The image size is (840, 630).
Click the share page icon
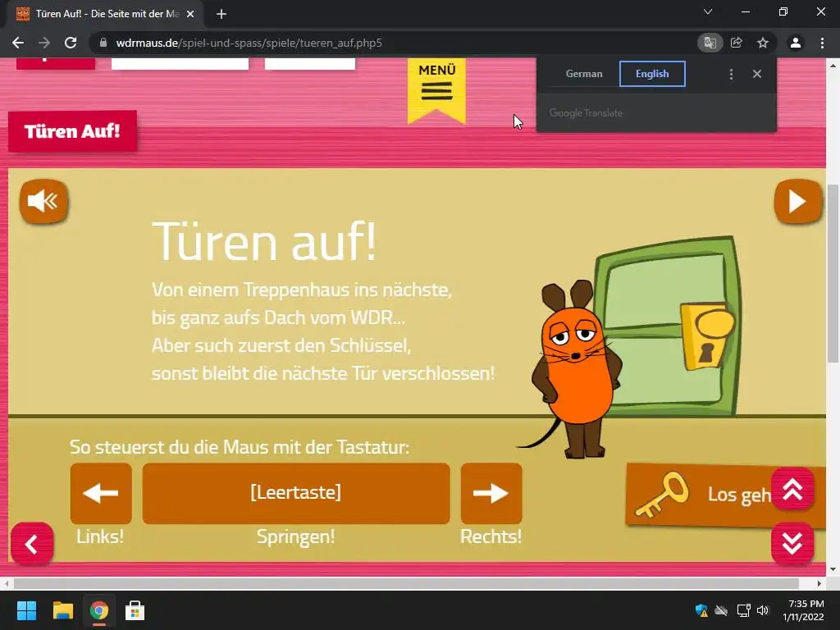tap(737, 43)
